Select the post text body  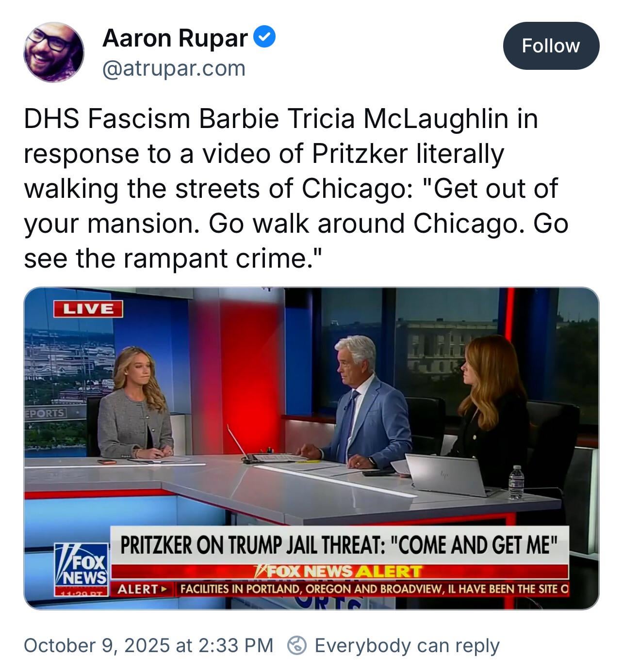296,188
